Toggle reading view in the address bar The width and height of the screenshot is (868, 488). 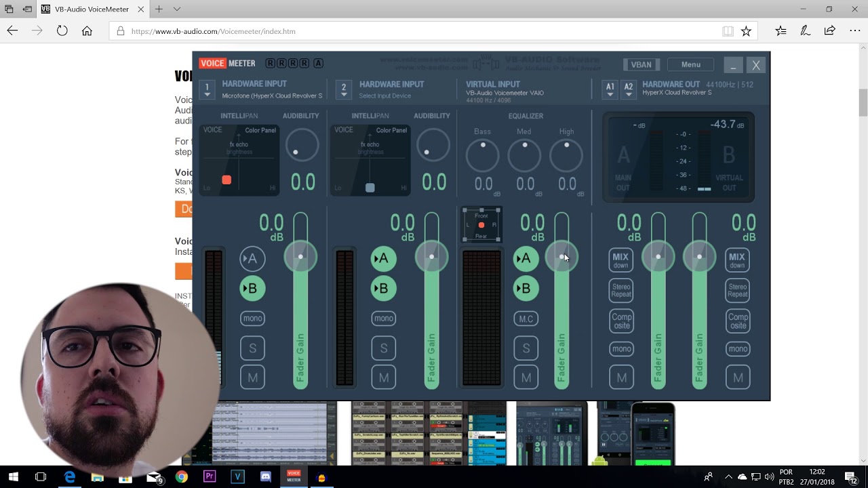pos(728,31)
